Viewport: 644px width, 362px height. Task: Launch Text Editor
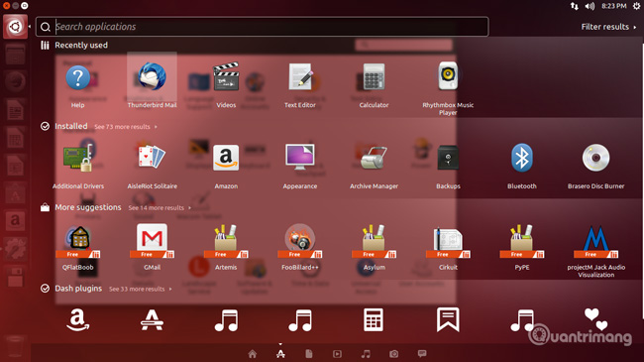(x=300, y=77)
